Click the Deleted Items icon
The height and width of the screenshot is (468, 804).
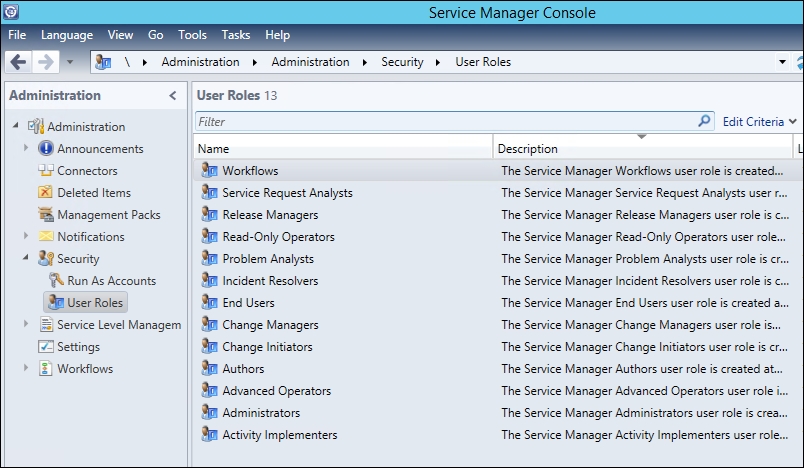46,192
